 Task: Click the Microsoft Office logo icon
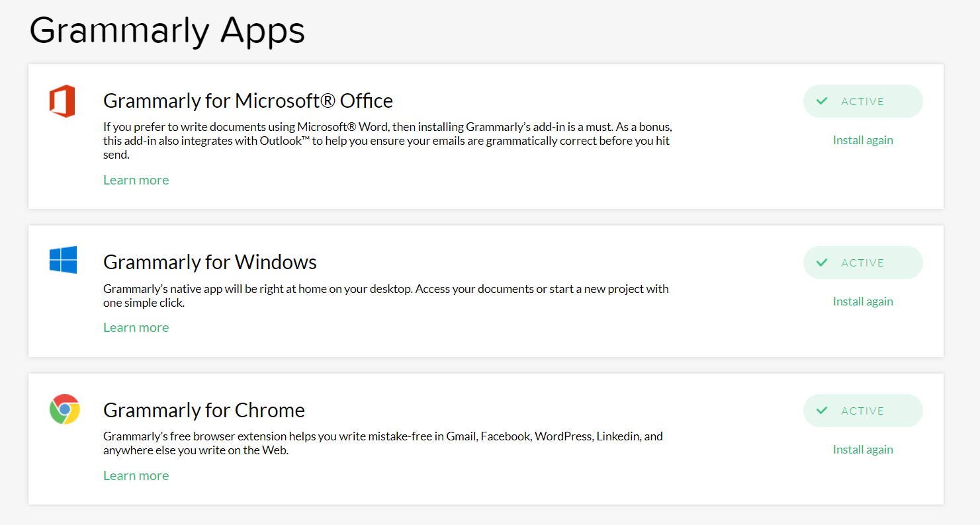click(x=62, y=101)
